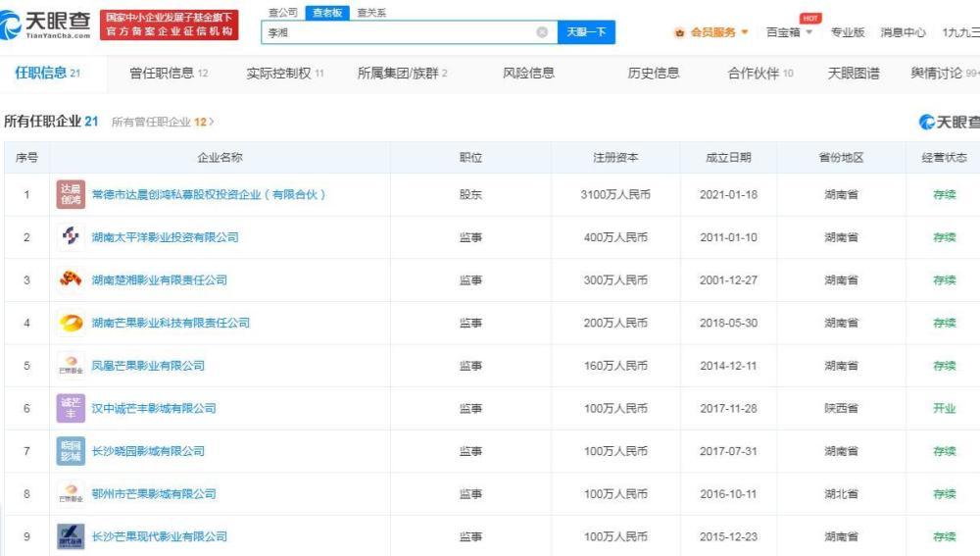Image resolution: width=980 pixels, height=556 pixels.
Task: Select the 2001-12-27 date cell
Action: [x=728, y=279]
